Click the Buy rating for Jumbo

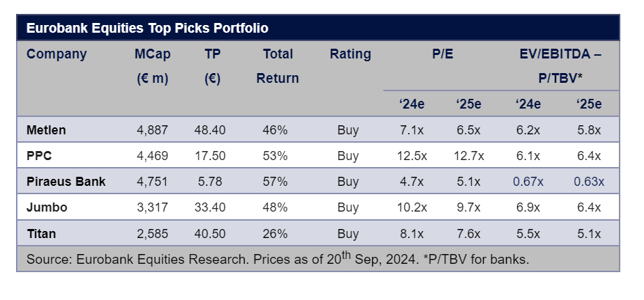348,207
